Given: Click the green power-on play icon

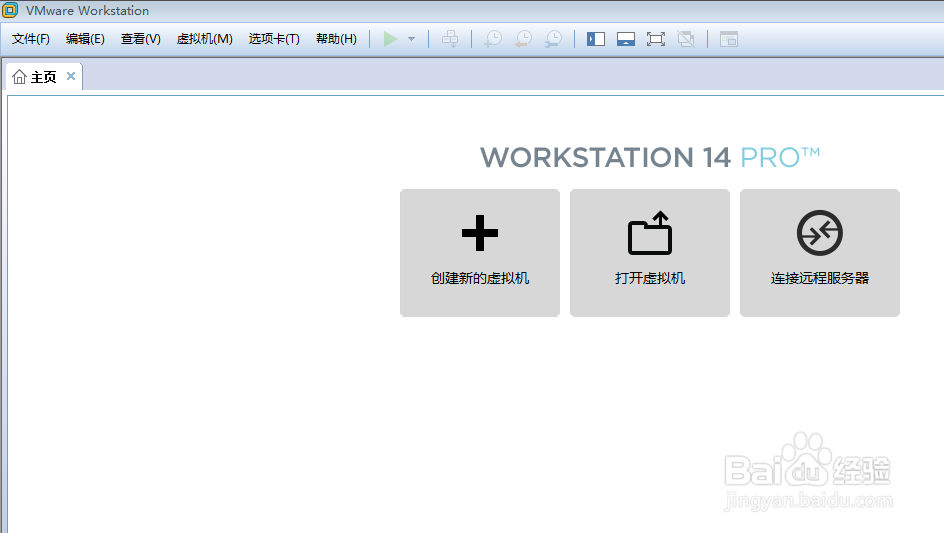Looking at the screenshot, I should click(390, 39).
